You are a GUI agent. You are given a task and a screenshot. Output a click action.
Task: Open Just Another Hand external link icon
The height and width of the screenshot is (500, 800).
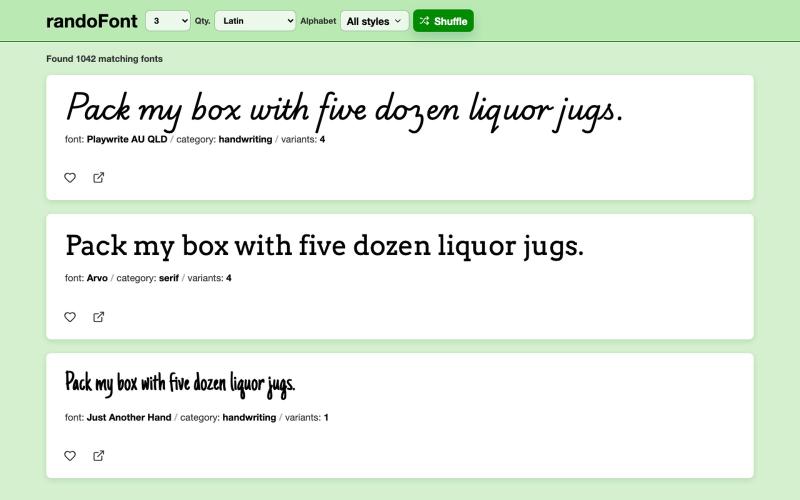point(98,456)
